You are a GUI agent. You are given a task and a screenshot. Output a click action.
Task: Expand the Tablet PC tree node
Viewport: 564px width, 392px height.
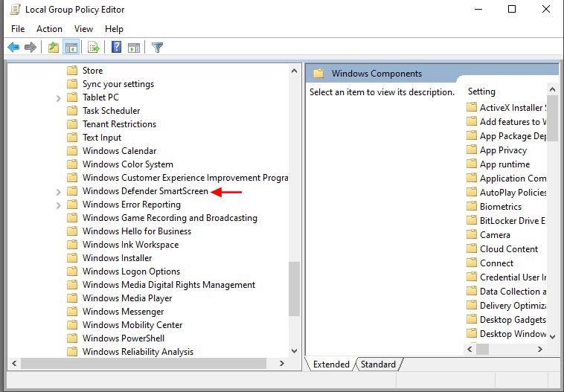pyautogui.click(x=58, y=98)
